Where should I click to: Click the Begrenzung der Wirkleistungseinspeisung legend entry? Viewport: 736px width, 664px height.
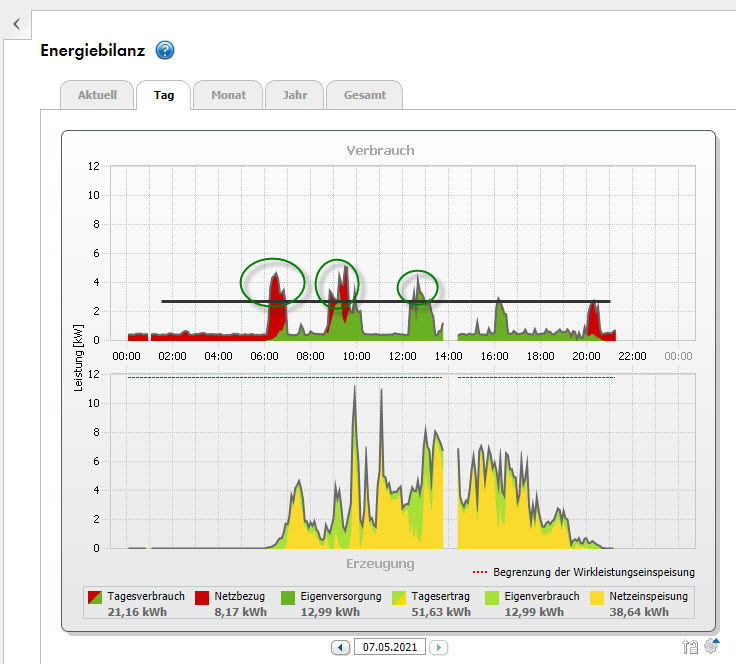point(583,572)
